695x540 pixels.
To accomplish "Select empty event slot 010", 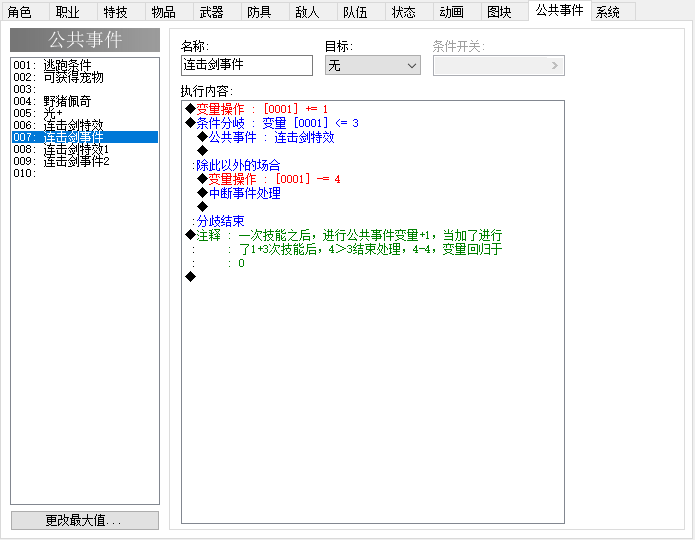I will click(85, 173).
